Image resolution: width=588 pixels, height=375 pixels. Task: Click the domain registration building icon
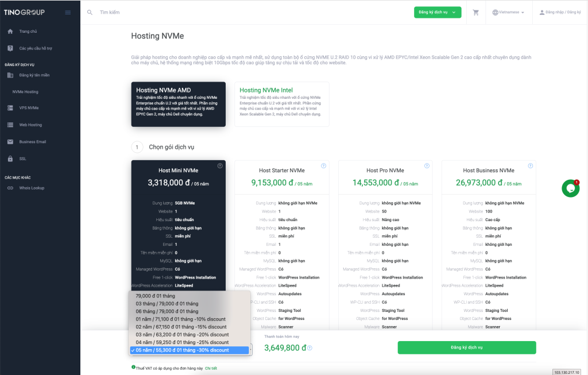[x=10, y=75]
